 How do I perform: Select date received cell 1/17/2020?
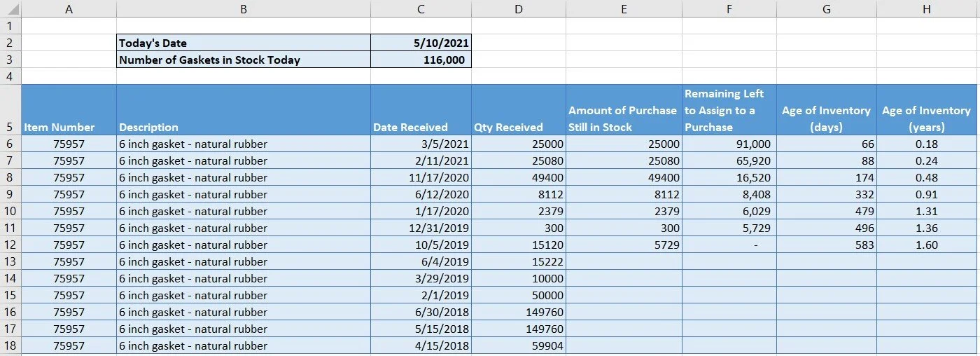(421, 212)
